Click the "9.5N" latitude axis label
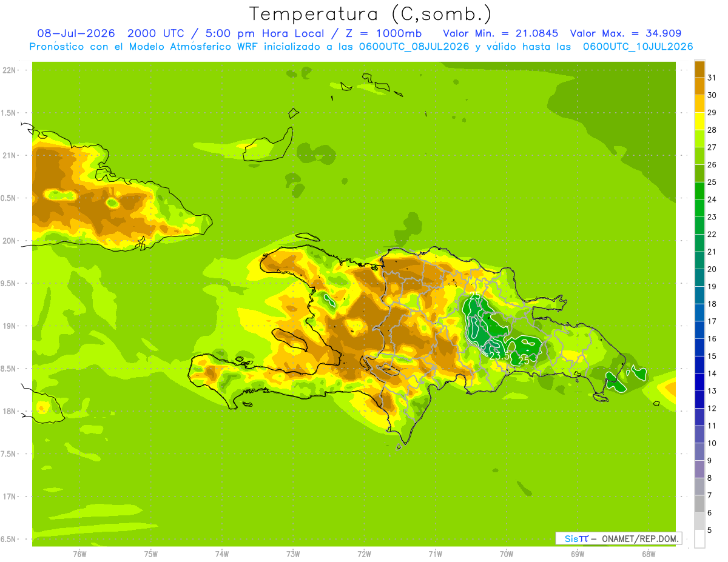728x562 pixels. point(8,284)
